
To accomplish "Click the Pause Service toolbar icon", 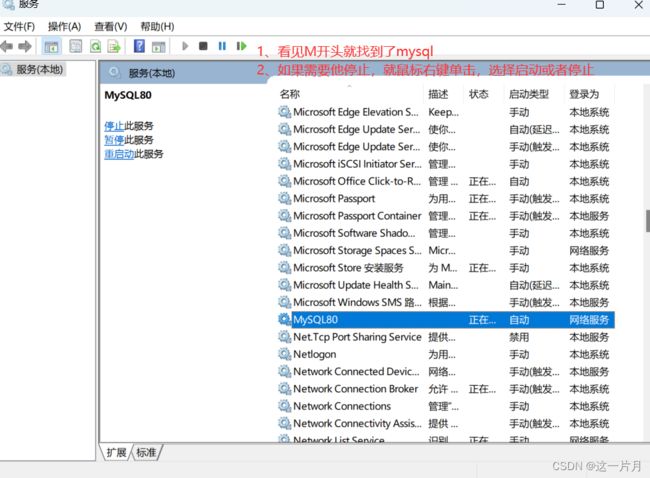I will click(222, 46).
